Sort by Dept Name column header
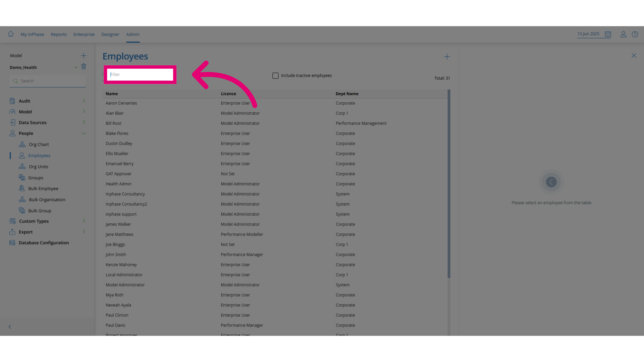The height and width of the screenshot is (362, 644). [x=347, y=94]
